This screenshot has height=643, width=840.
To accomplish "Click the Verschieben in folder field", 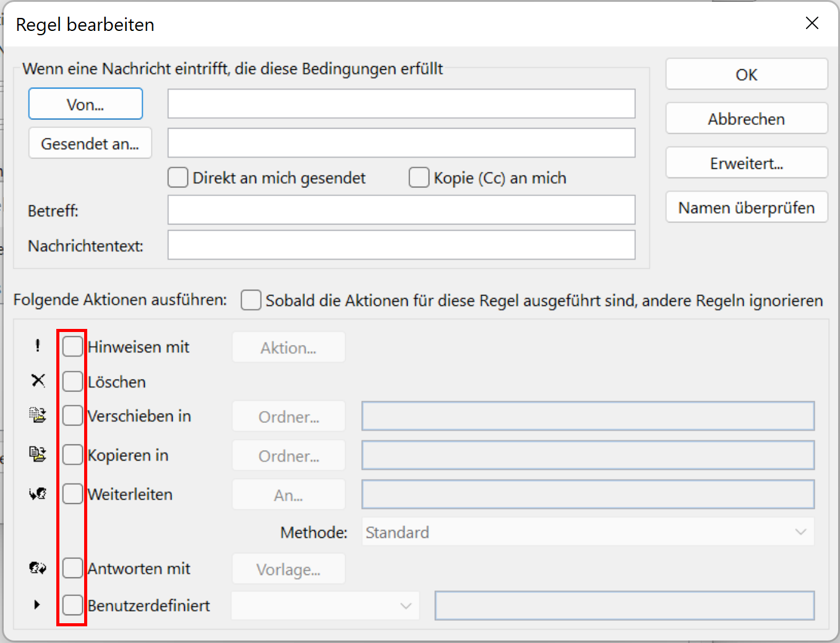I will 588,416.
